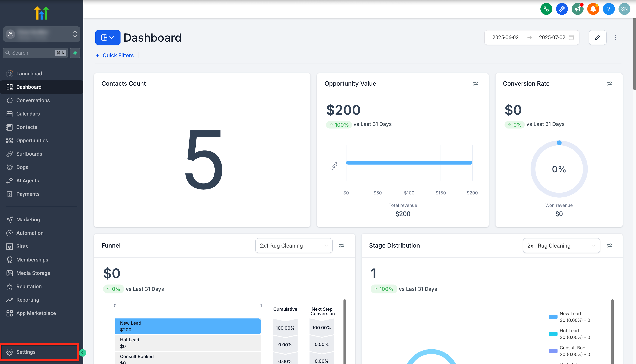
Task: Collapse sidebar with green arrow toggle
Action: point(82,353)
